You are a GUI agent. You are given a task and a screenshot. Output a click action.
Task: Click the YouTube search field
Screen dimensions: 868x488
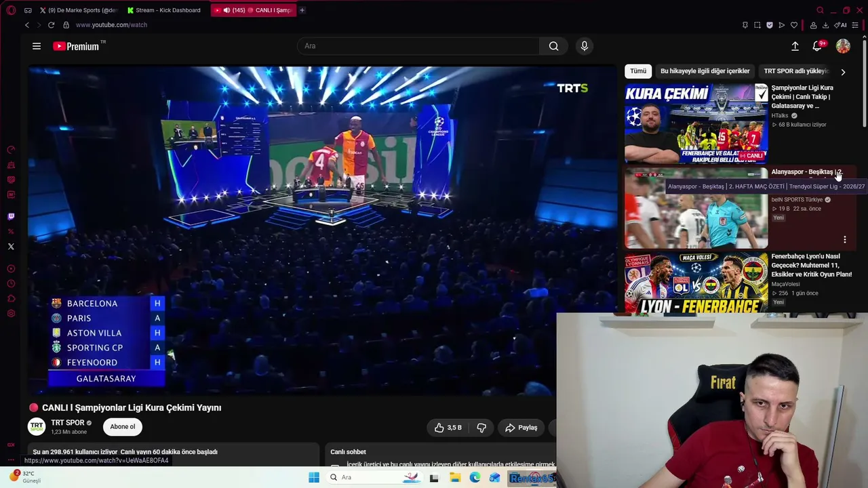click(418, 46)
